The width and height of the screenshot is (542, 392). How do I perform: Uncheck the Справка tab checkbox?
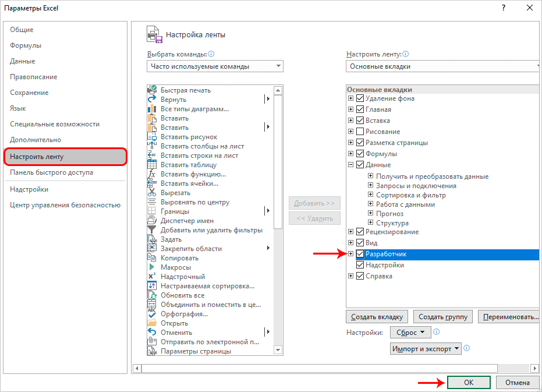360,276
